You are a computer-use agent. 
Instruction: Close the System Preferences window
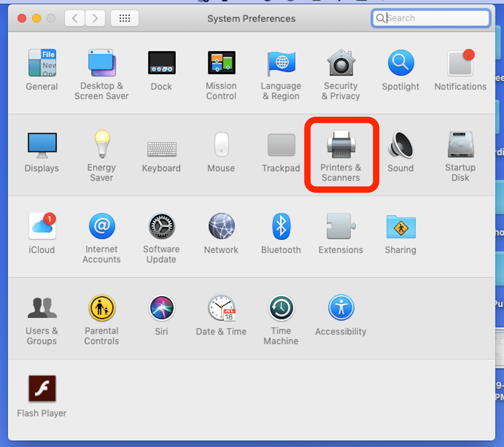(22, 18)
